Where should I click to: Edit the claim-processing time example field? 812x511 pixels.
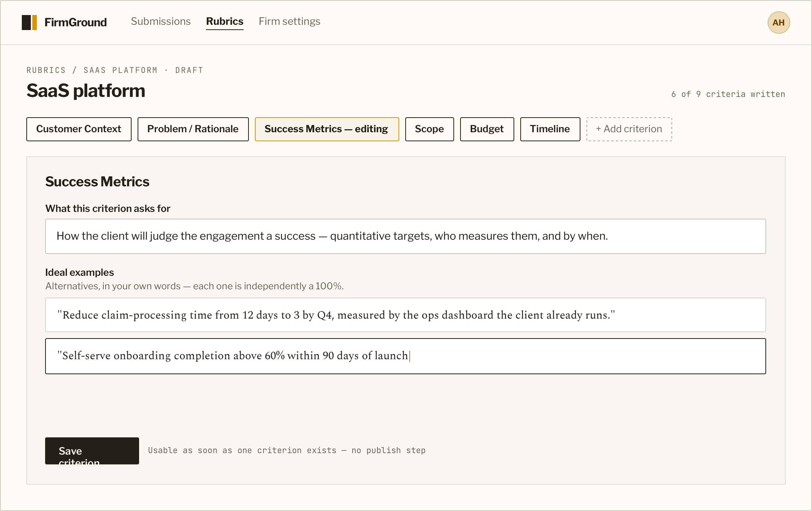click(x=406, y=315)
